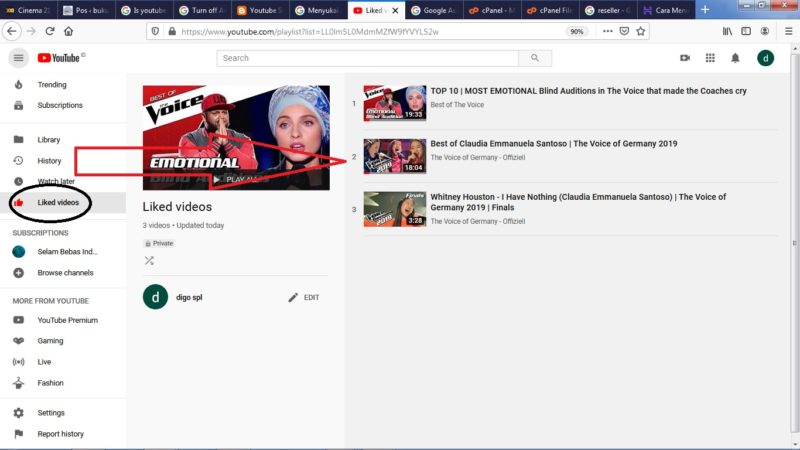Viewport: 800px width, 450px height.
Task: Reload the page
Action: click(49, 32)
